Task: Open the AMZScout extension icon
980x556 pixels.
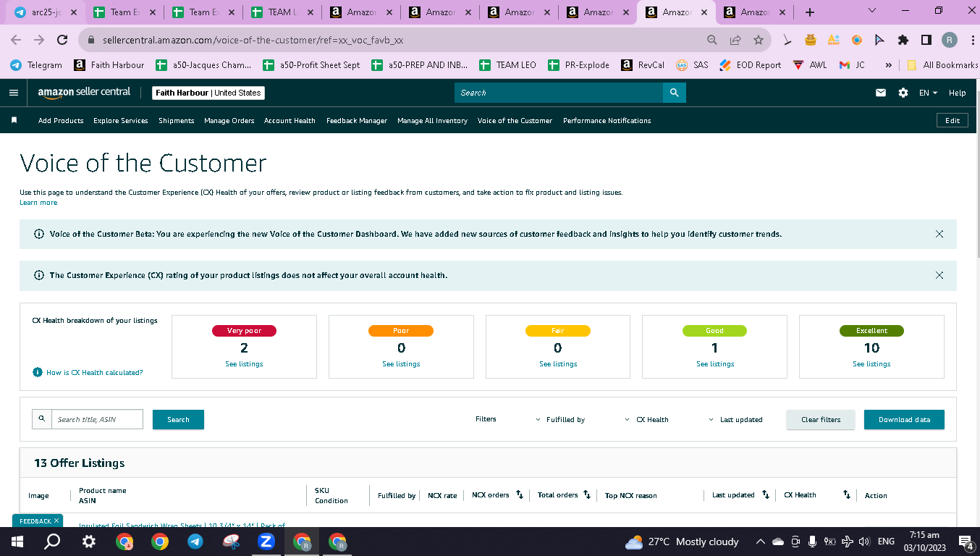Action: coord(833,40)
